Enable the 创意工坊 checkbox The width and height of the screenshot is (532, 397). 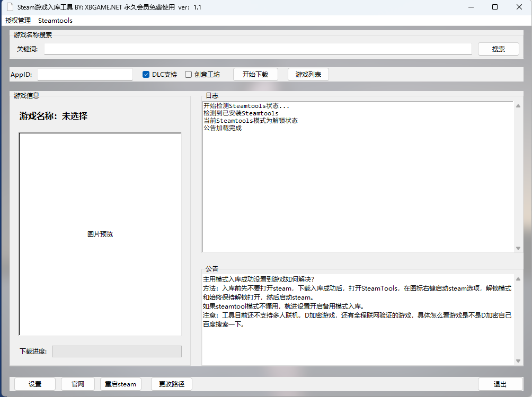188,74
